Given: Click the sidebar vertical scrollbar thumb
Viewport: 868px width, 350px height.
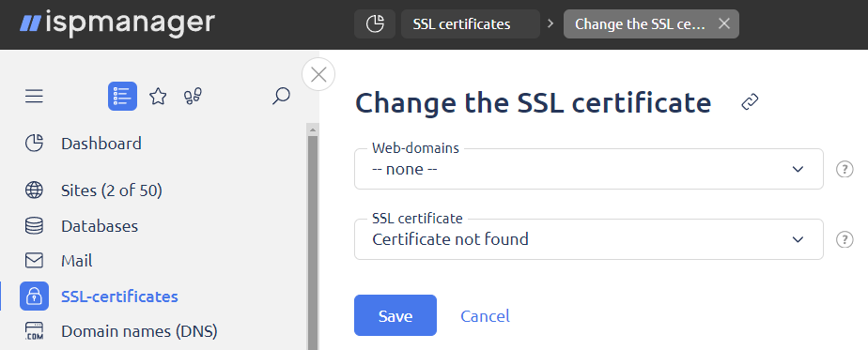Looking at the screenshot, I should [x=313, y=243].
